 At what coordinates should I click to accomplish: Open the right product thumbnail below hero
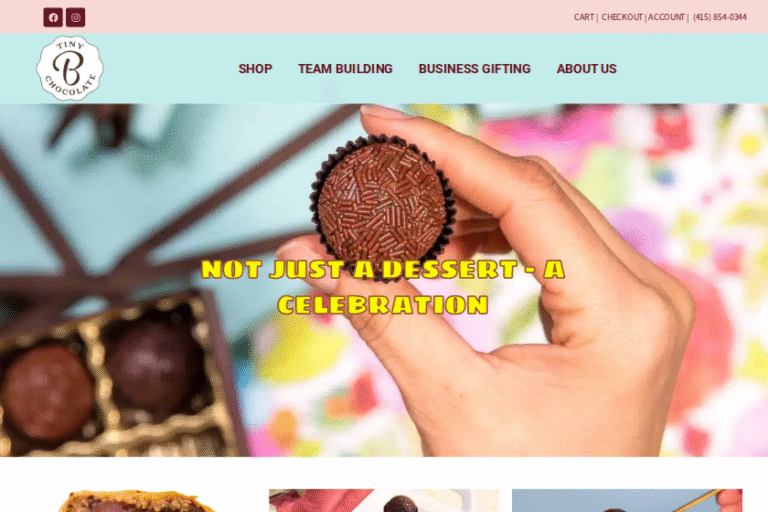pos(627,501)
